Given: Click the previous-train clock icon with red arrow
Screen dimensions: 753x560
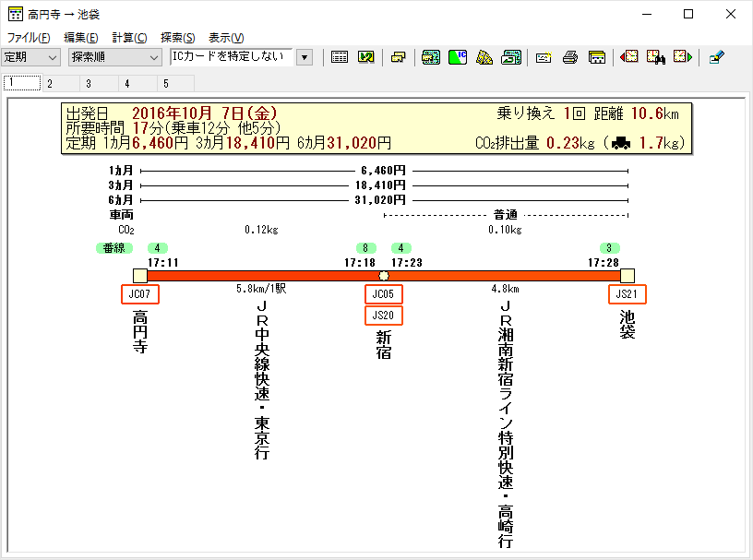Looking at the screenshot, I should pyautogui.click(x=629, y=57).
